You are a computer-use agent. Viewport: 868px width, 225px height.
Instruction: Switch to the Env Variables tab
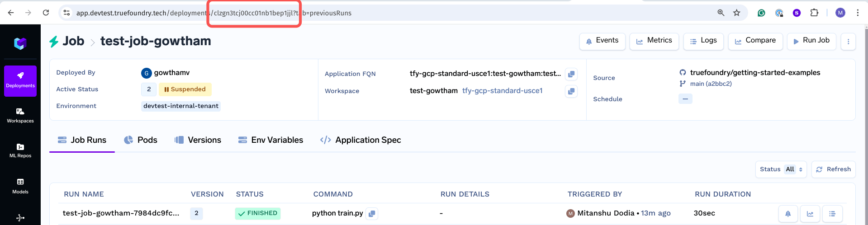(x=270, y=140)
